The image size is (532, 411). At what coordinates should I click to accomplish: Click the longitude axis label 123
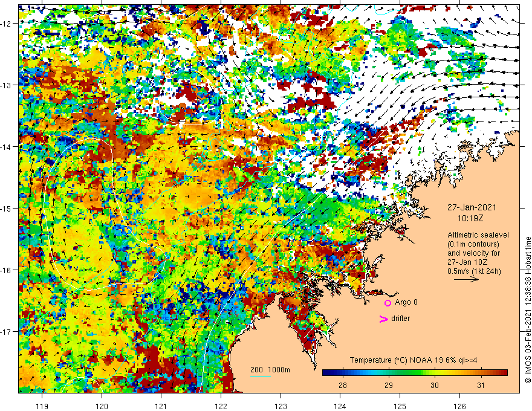coord(281,406)
